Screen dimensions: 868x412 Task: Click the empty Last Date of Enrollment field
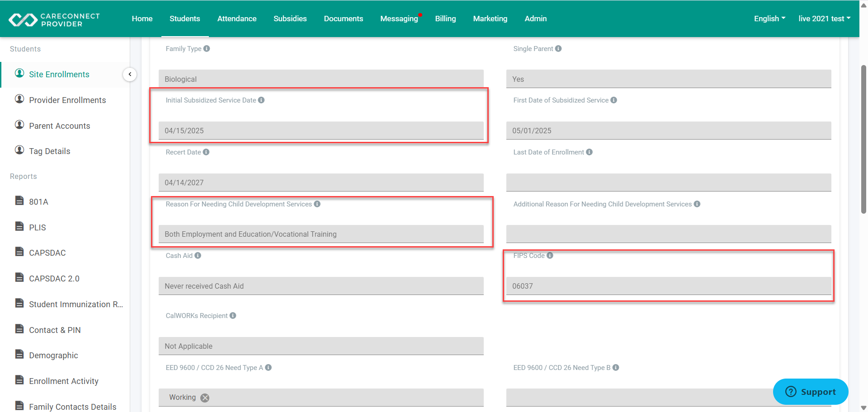pyautogui.click(x=669, y=183)
